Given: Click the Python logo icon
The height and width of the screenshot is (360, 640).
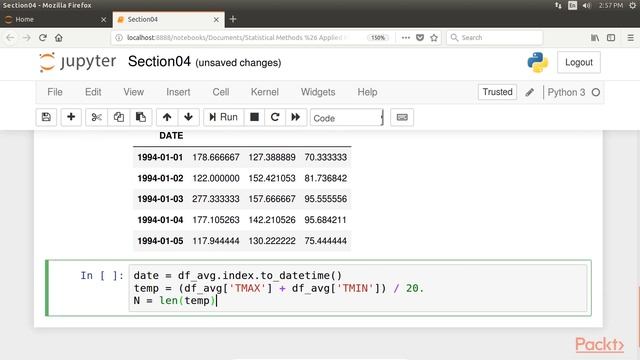Looking at the screenshot, I should (538, 62).
